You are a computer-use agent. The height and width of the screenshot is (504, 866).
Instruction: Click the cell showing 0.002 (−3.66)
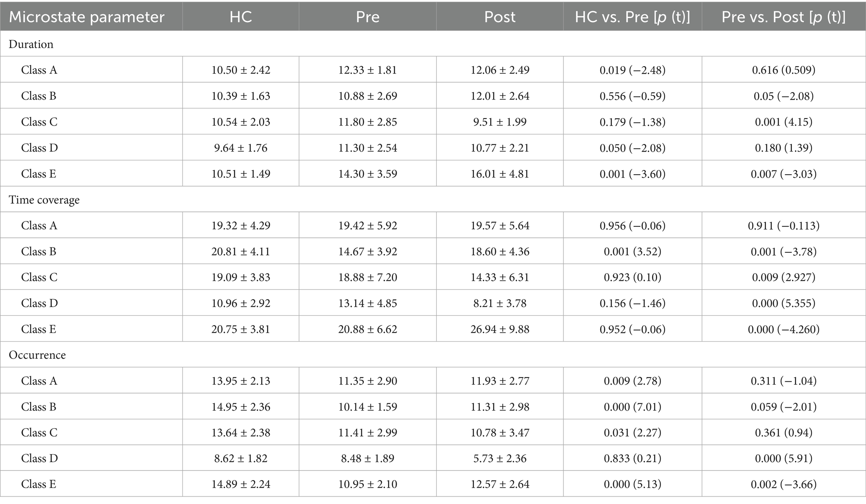[x=784, y=484]
